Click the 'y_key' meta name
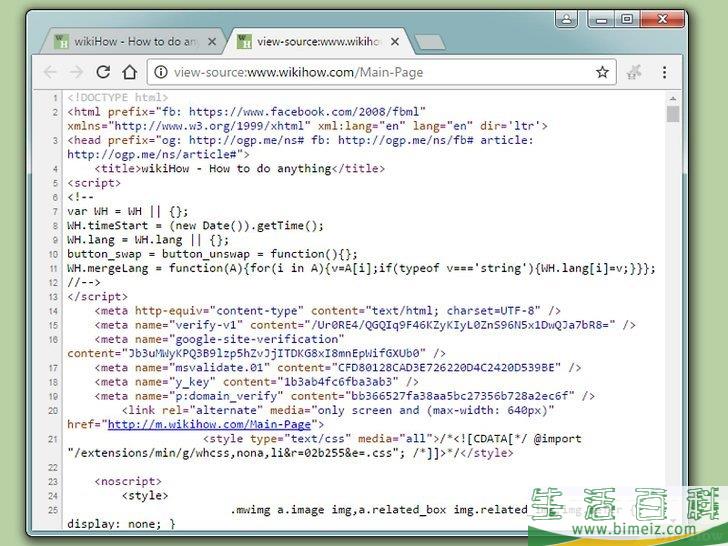The width and height of the screenshot is (728, 546). [192, 382]
